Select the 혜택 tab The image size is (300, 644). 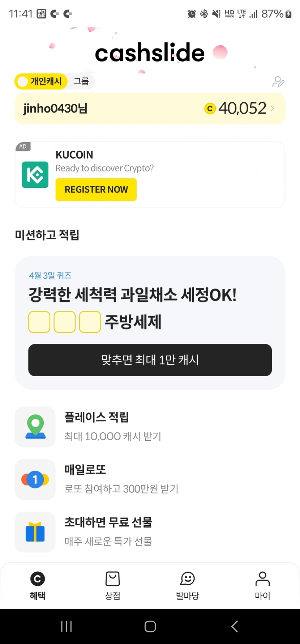pos(38,585)
